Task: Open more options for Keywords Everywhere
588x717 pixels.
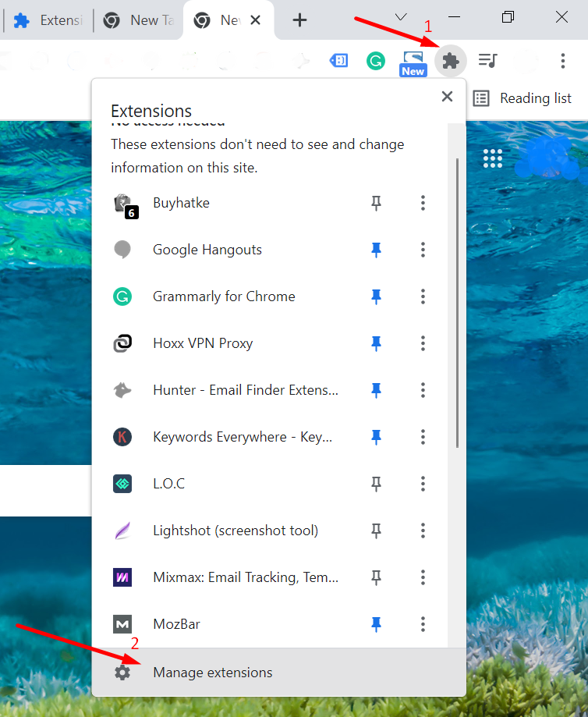Action: pyautogui.click(x=423, y=437)
